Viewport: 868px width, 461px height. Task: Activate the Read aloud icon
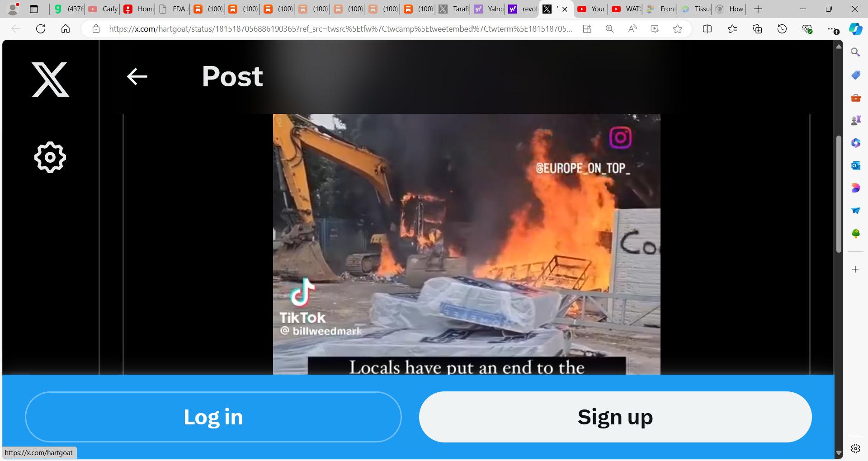tap(632, 29)
